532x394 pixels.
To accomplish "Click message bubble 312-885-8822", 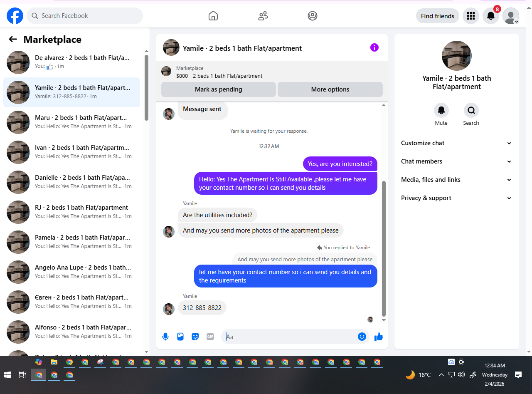I will point(202,308).
